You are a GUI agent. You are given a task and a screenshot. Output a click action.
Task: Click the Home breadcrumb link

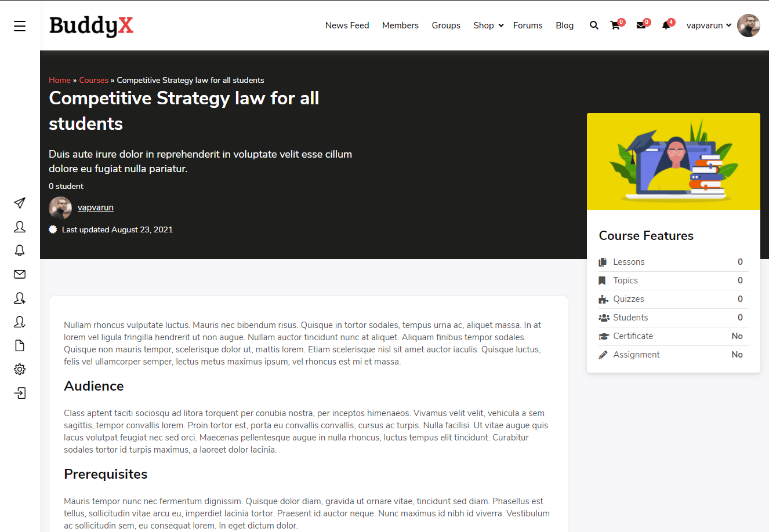tap(60, 80)
